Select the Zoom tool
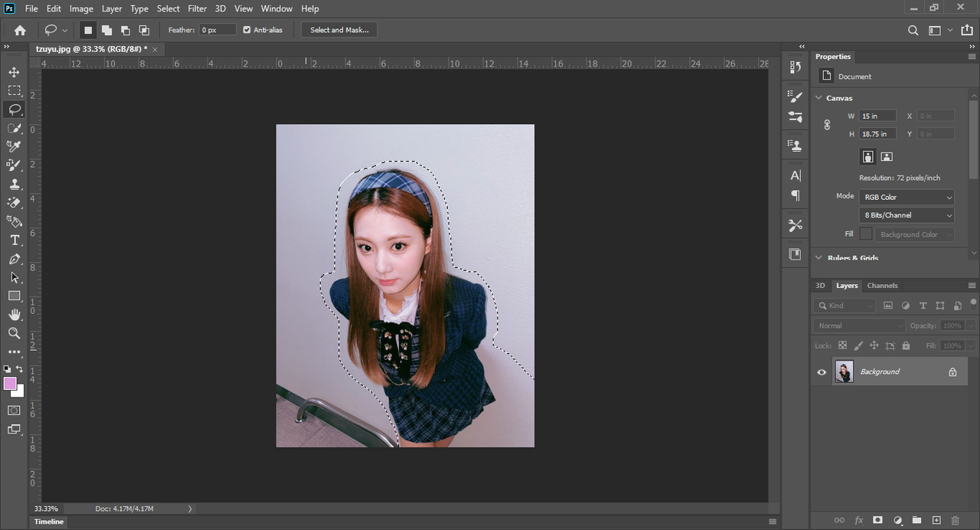The height and width of the screenshot is (530, 980). (x=14, y=333)
